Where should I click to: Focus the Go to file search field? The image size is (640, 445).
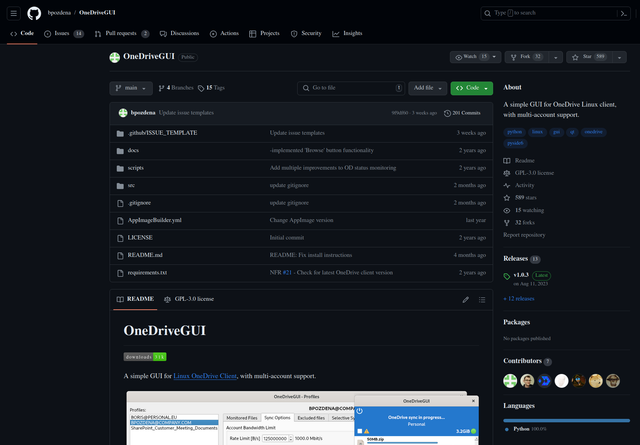(351, 88)
